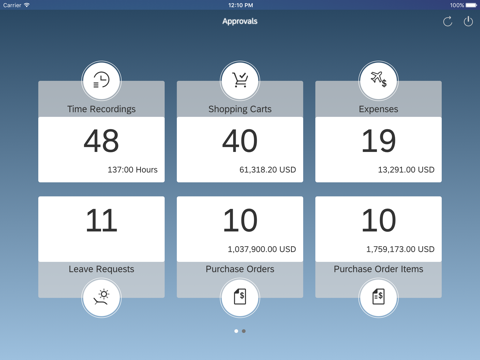Tap the Shopping Carts cart icon
This screenshot has height=360, width=480.
(x=240, y=80)
